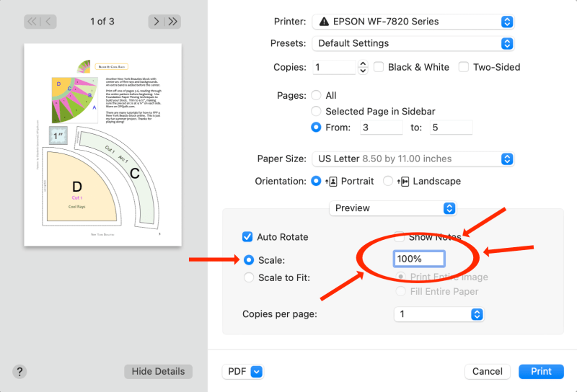The image size is (577, 392).
Task: Enable Two-Sided printing checkbox
Action: tap(464, 67)
